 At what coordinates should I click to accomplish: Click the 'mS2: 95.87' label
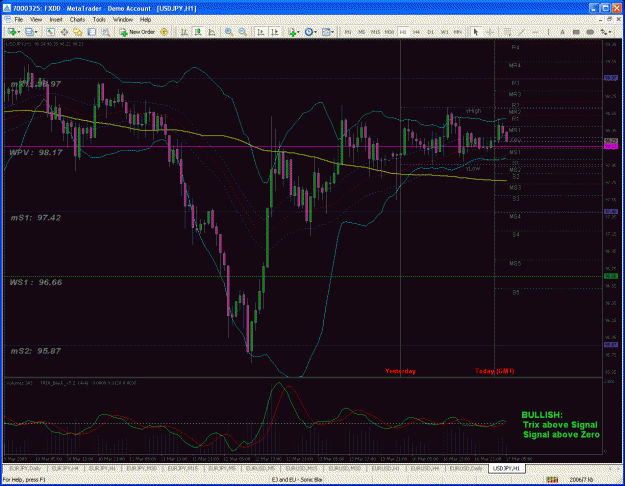point(36,351)
